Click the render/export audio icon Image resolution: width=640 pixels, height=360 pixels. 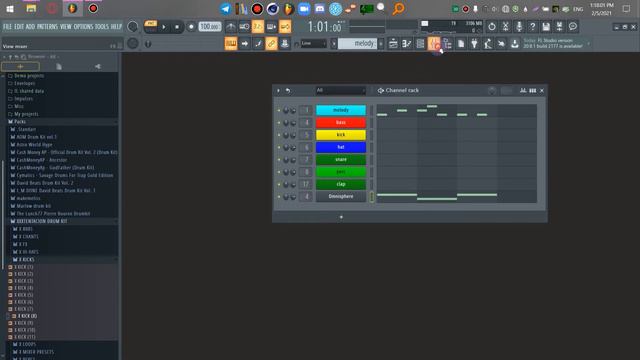click(559, 27)
